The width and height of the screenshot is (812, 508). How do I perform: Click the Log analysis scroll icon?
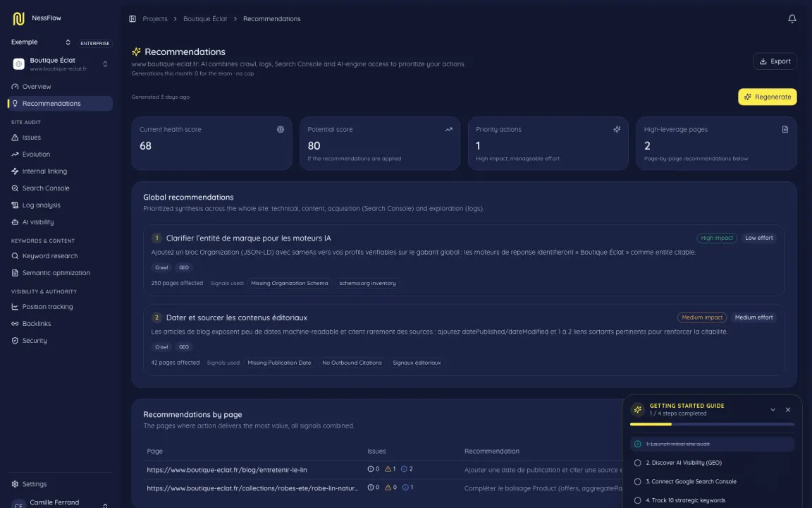tap(15, 205)
